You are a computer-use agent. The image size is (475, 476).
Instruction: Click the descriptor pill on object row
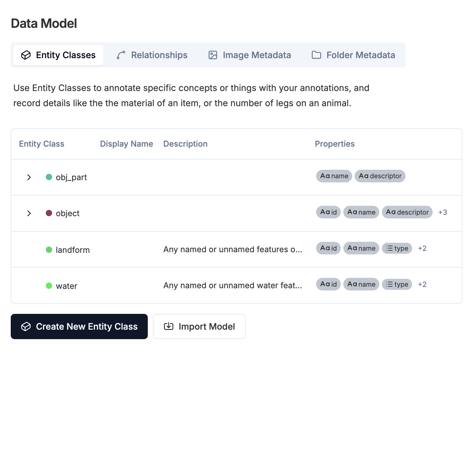click(407, 212)
